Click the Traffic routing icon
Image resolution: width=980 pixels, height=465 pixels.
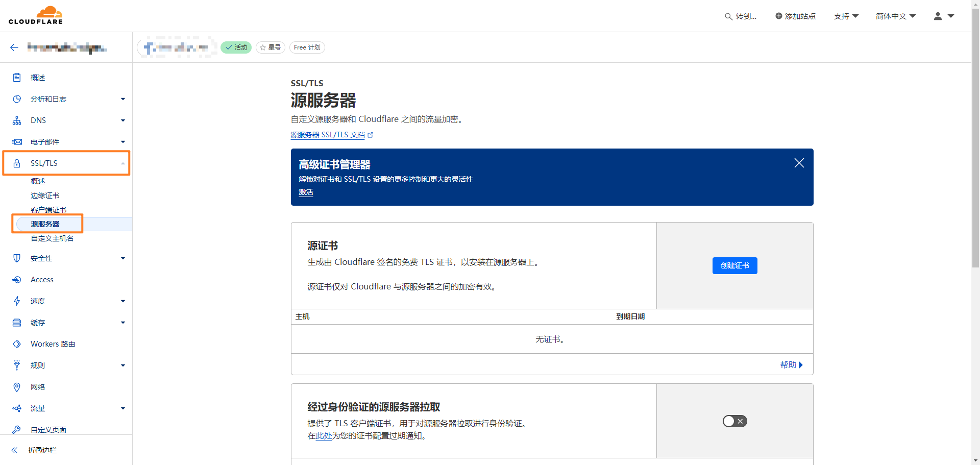coord(17,408)
